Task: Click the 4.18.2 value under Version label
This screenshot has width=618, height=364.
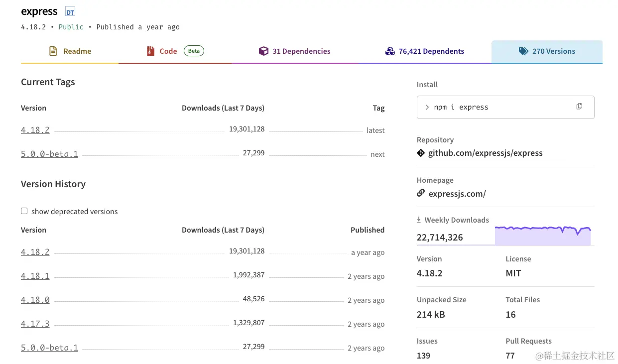Action: [x=430, y=273]
